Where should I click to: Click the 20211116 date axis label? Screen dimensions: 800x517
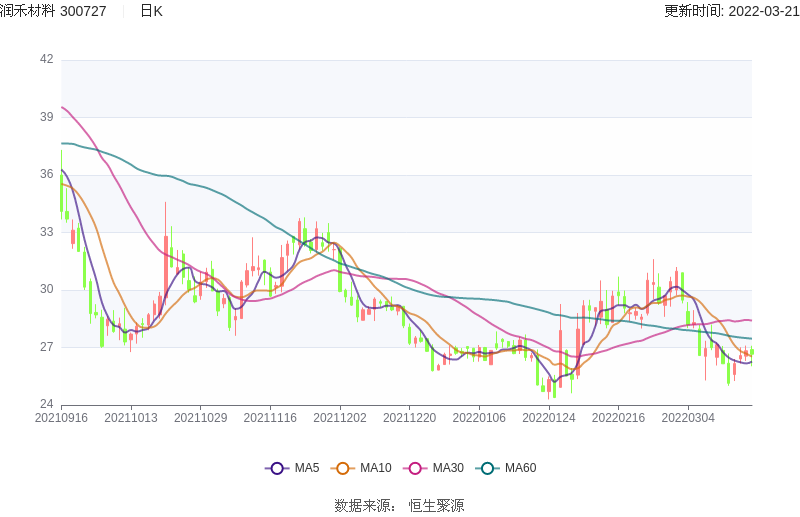(x=270, y=418)
